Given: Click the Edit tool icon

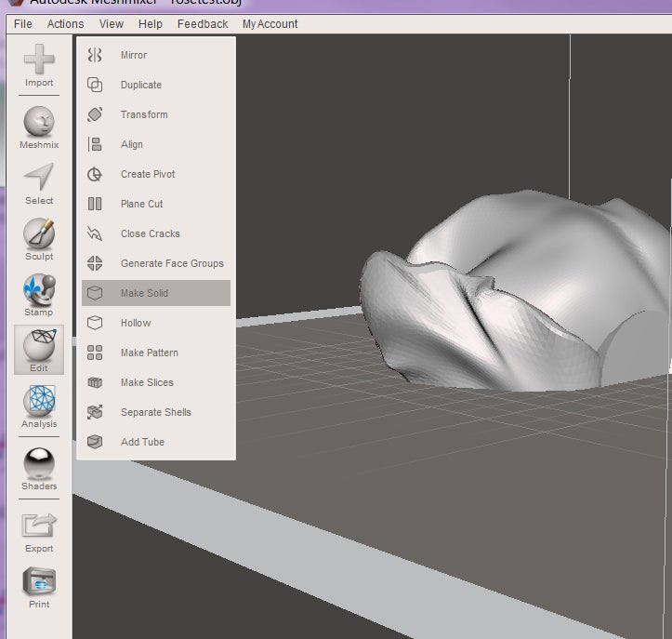Looking at the screenshot, I should pyautogui.click(x=39, y=347).
